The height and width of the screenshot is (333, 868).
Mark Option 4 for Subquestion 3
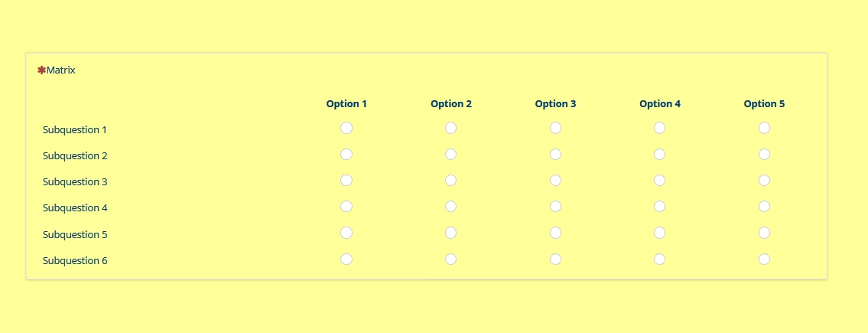[659, 180]
